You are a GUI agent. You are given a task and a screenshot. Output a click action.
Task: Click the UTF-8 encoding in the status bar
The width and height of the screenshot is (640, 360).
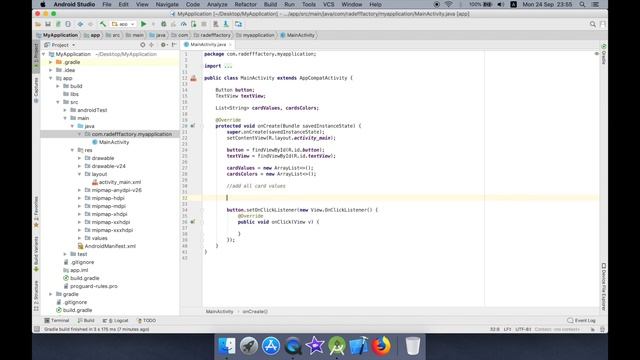click(523, 329)
